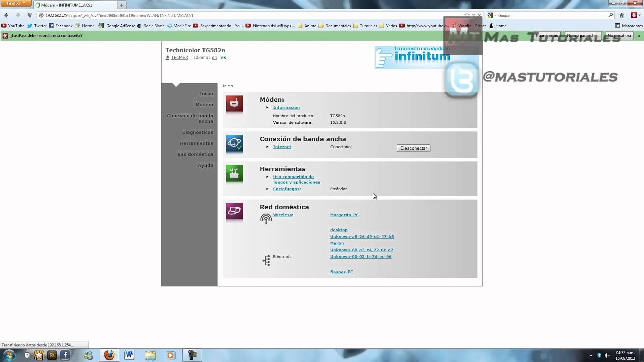Image resolution: width=644 pixels, height=362 pixels.
Task: Open the YouTube bookmark
Action: pos(13,26)
